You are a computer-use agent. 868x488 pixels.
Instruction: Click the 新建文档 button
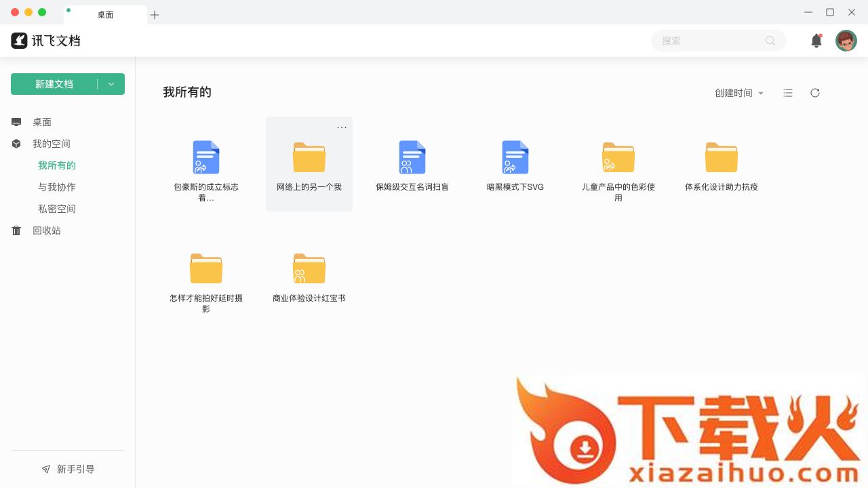[54, 84]
